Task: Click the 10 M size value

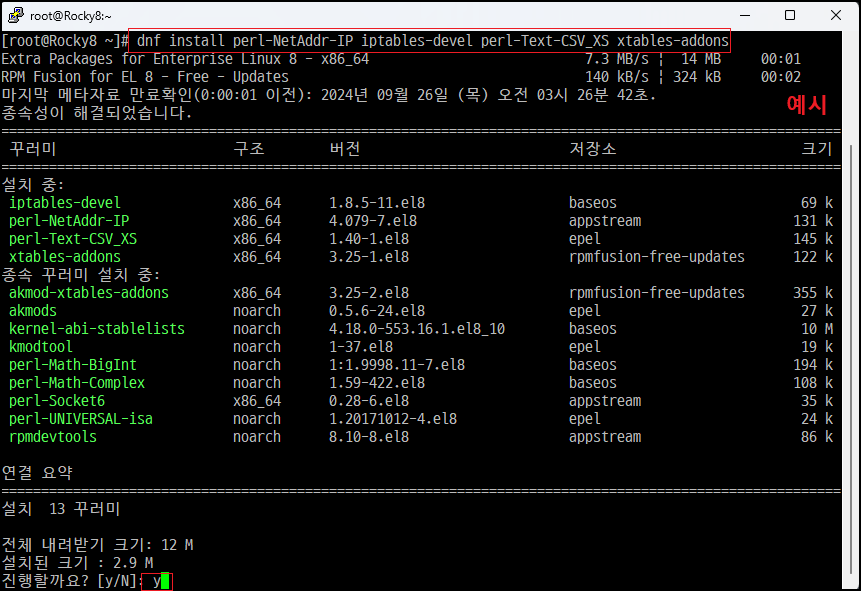Action: (x=817, y=328)
